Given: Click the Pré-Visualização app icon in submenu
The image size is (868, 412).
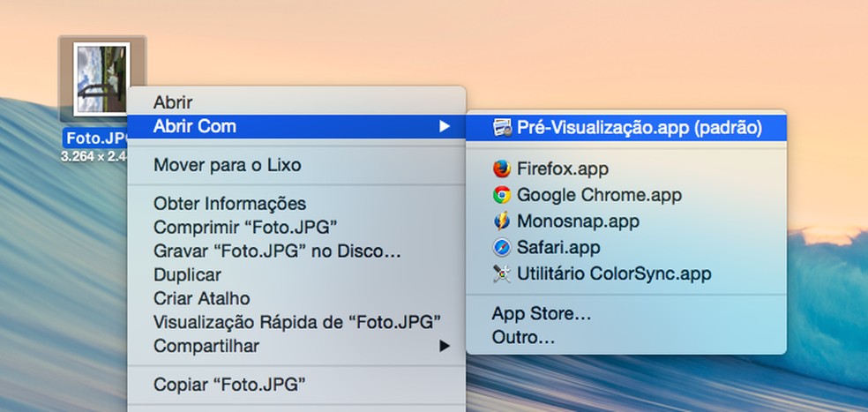Looking at the screenshot, I should tap(502, 128).
